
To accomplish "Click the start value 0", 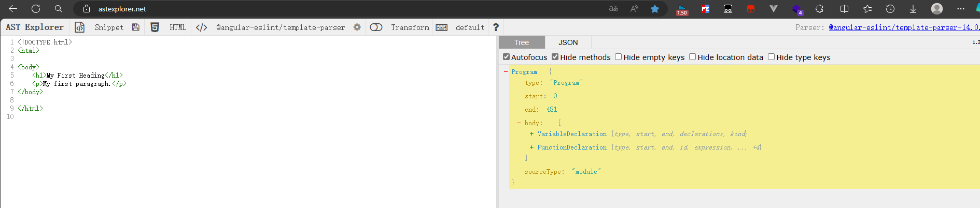I will [555, 96].
